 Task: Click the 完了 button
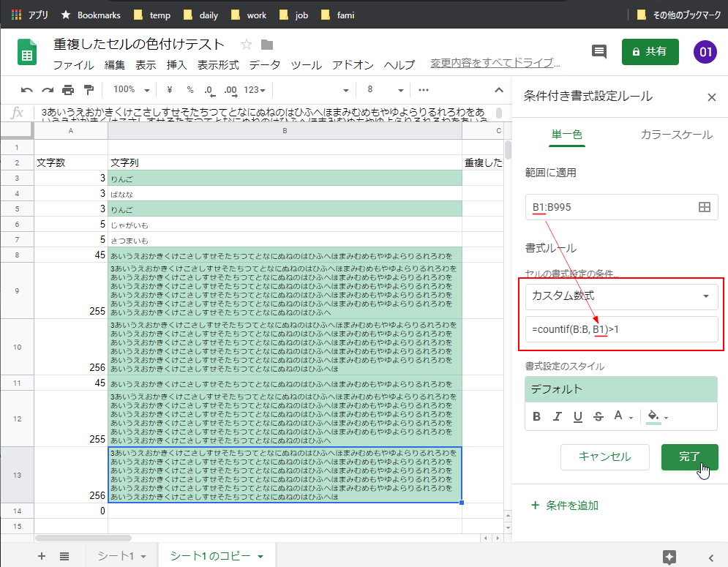tap(688, 457)
